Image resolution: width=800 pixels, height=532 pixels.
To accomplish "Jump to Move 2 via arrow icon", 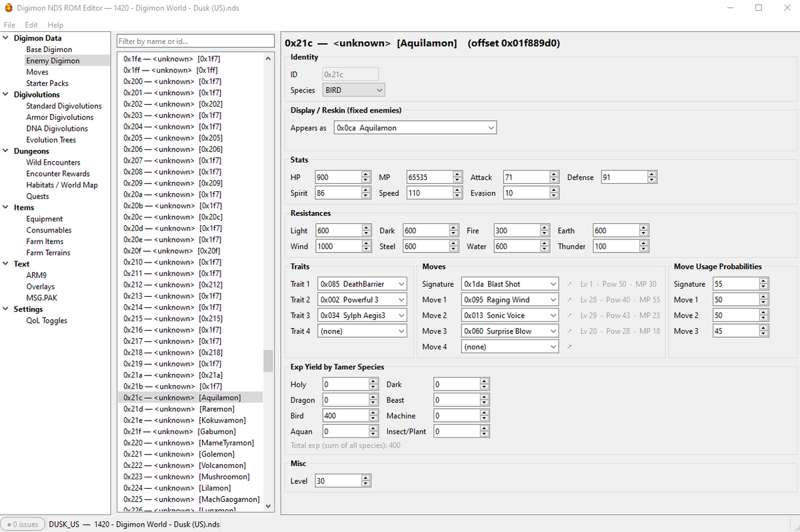I will (569, 315).
